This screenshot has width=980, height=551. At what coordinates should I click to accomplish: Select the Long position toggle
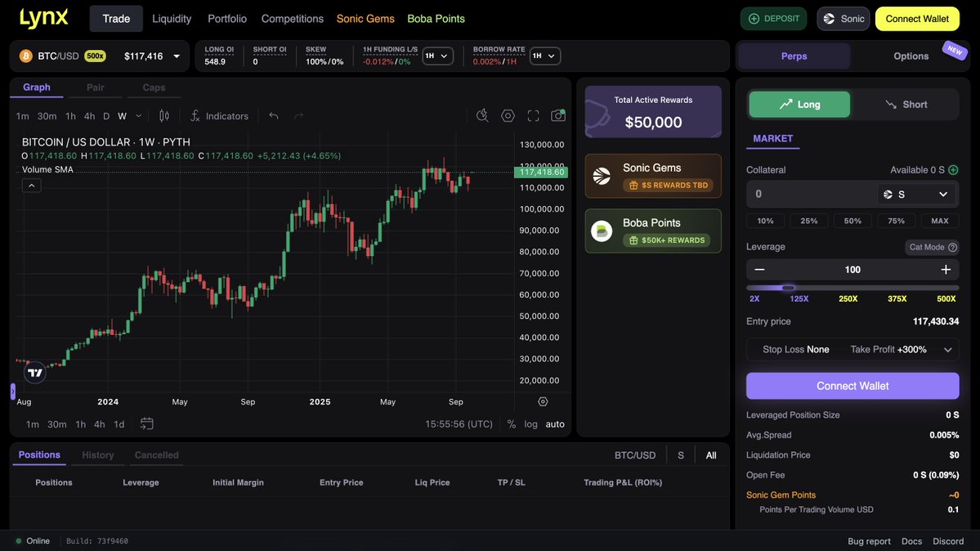(x=799, y=105)
